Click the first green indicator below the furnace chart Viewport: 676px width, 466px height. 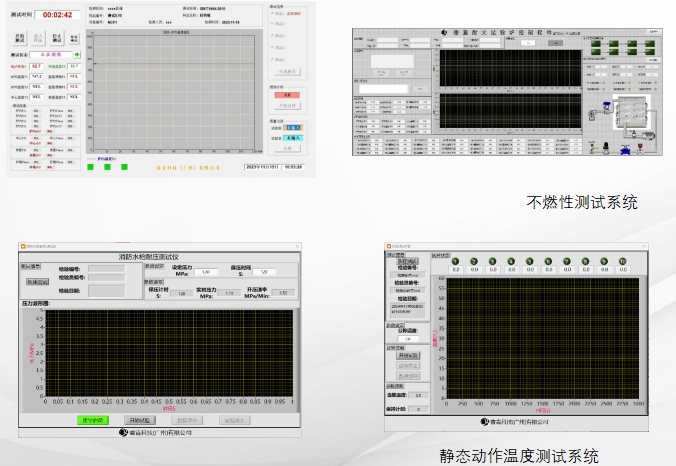[92, 167]
